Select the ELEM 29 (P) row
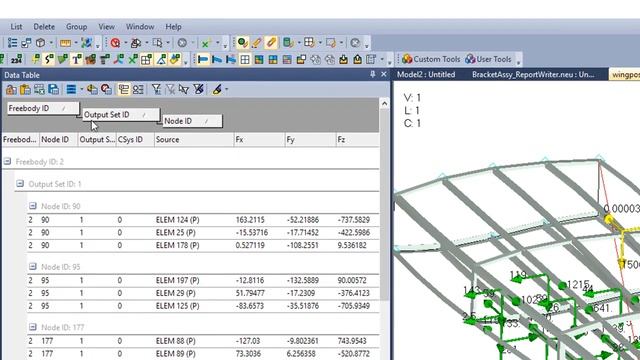This screenshot has height=360, width=640. click(x=203, y=293)
